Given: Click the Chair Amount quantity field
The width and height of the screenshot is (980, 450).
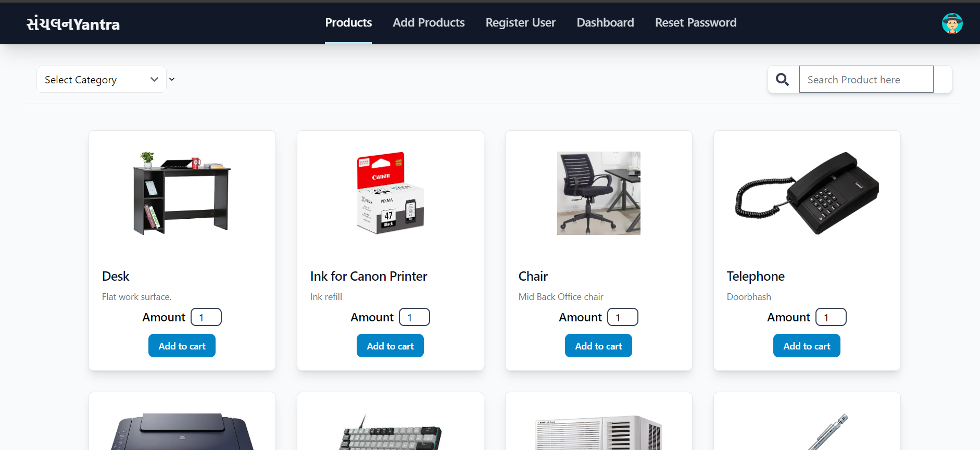Looking at the screenshot, I should coord(622,317).
